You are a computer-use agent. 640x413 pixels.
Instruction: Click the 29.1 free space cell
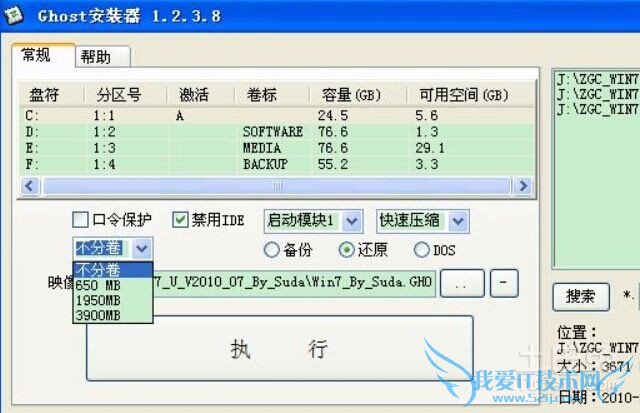pos(430,148)
